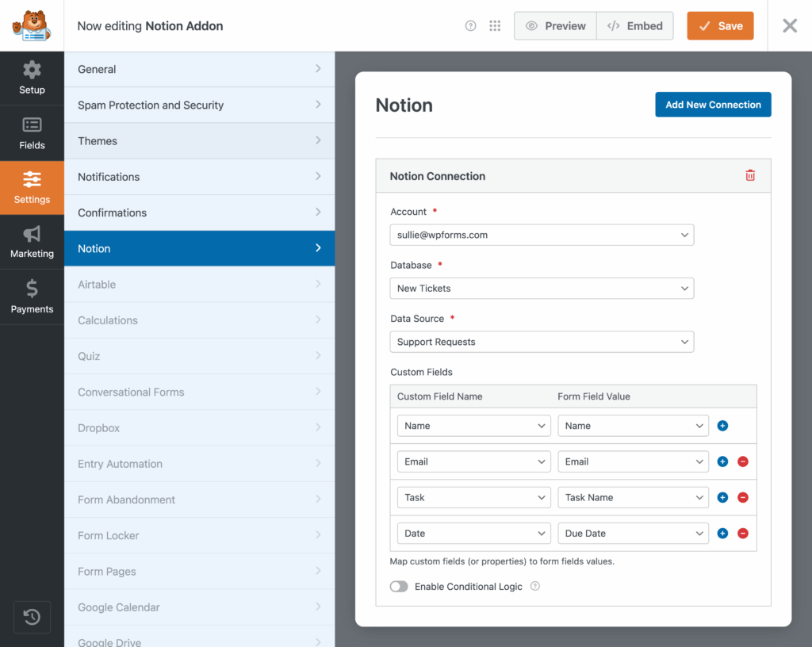812x647 pixels.
Task: Add a row after the Task field mapping
Action: [x=722, y=498]
